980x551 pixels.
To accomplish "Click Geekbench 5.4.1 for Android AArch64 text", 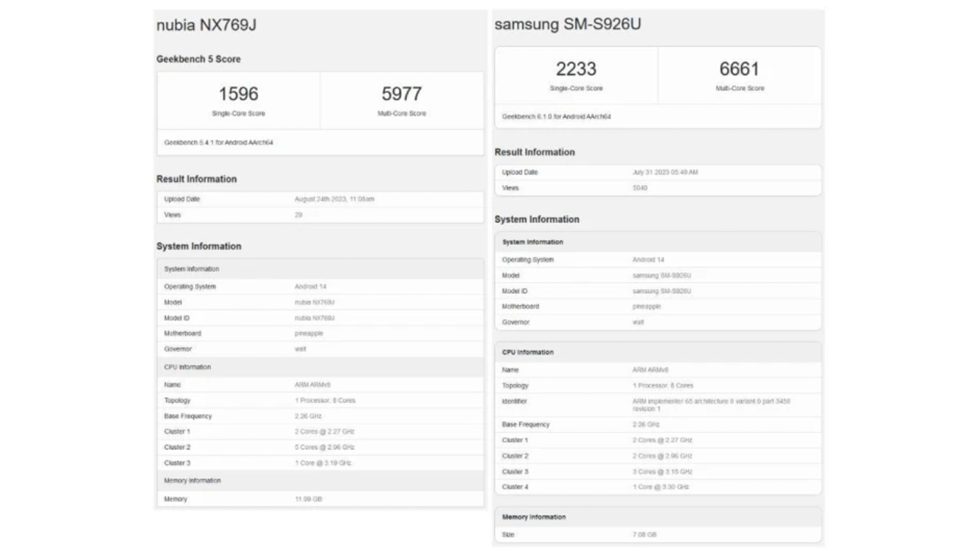I will point(218,142).
